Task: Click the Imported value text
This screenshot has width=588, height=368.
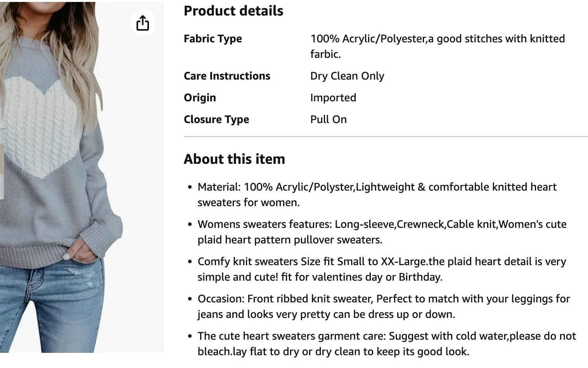Action: coord(333,97)
